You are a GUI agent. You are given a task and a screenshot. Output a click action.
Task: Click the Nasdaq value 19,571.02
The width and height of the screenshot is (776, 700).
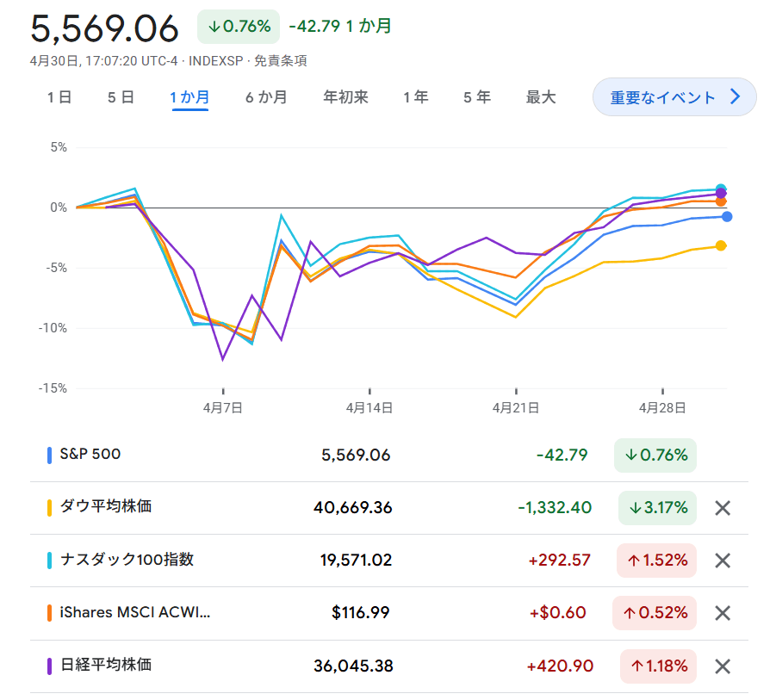coord(356,560)
